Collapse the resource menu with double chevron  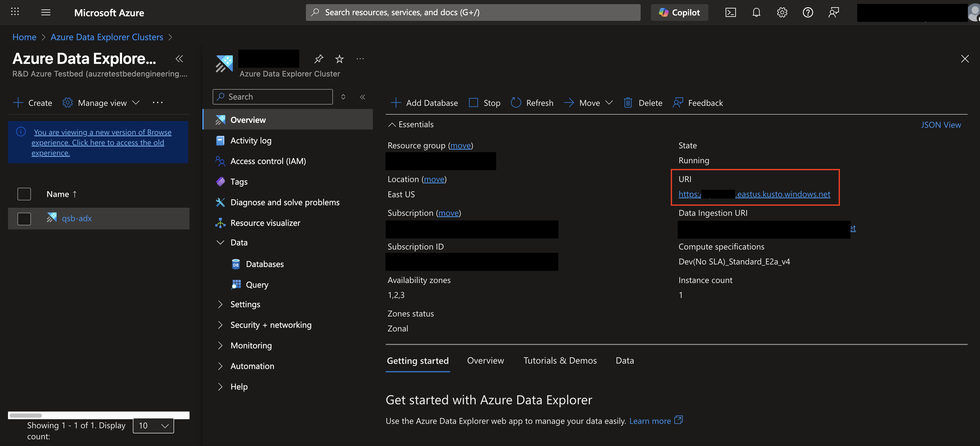(363, 97)
